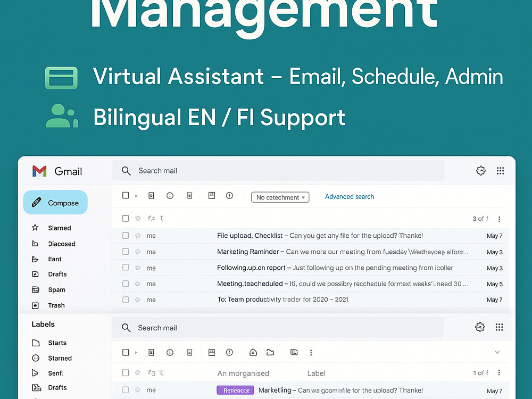532x399 pixels.
Task: Tick checkbox for Following.up.on report email
Action: coord(126,268)
